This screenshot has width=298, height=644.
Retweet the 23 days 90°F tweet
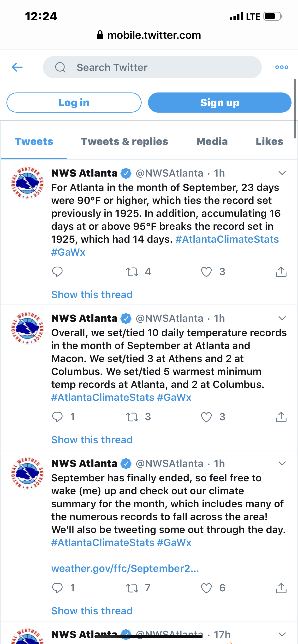(132, 272)
